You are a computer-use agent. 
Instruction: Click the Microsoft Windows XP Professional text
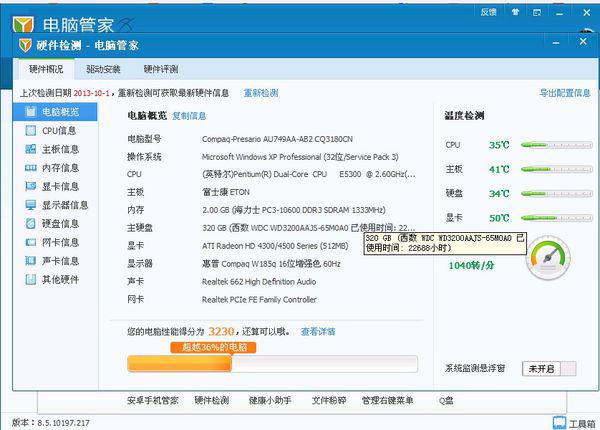tap(300, 157)
